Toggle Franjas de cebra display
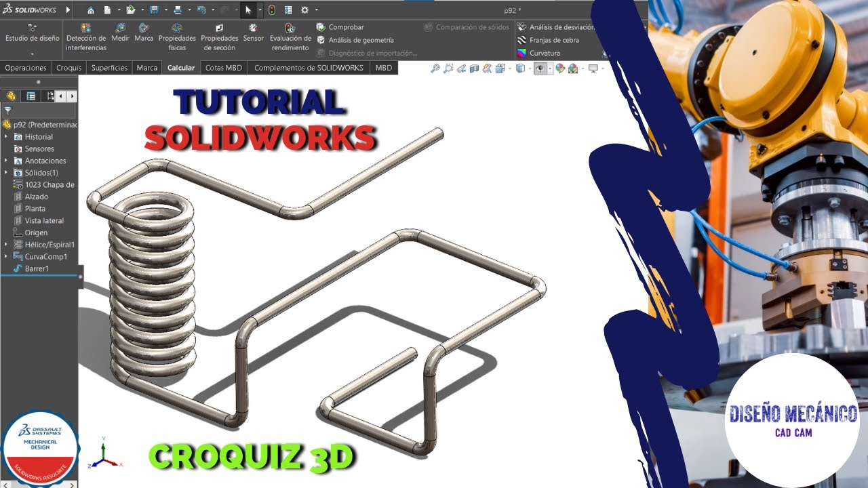 click(548, 40)
